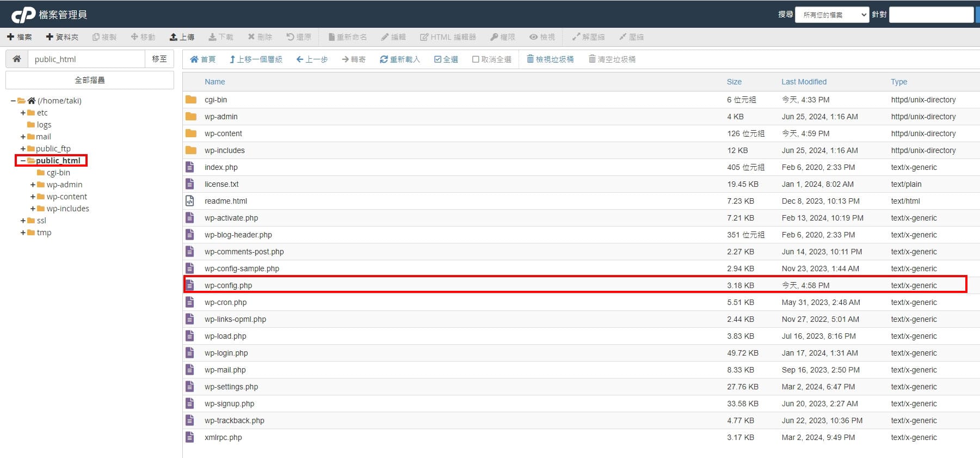This screenshot has height=458, width=980.
Task: Click the 解壓縮 extract toolbar button
Action: (588, 37)
